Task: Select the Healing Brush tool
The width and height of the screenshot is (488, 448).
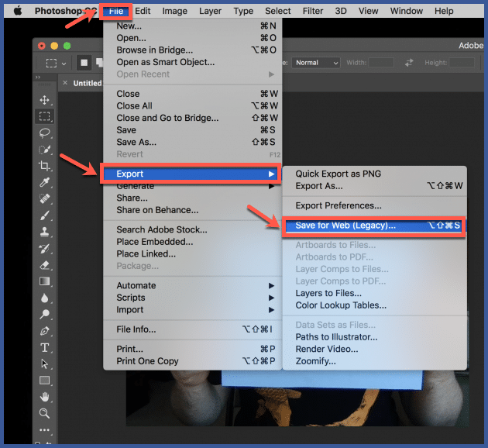Action: click(44, 198)
